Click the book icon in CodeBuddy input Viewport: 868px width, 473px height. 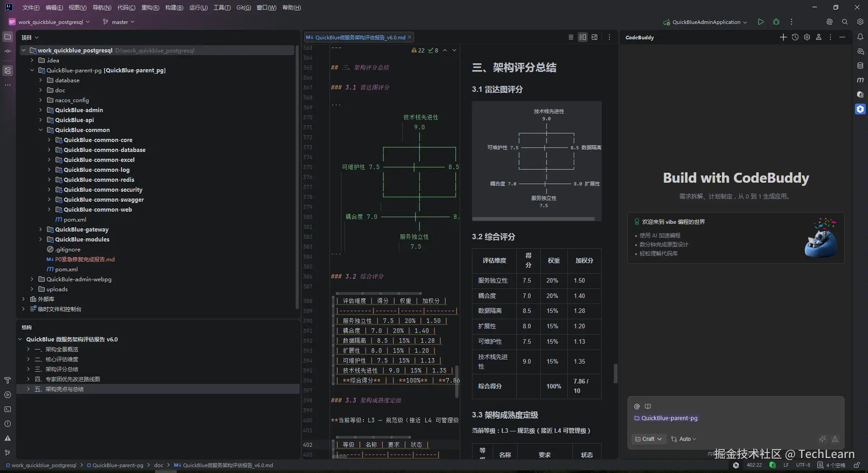[x=648, y=407]
